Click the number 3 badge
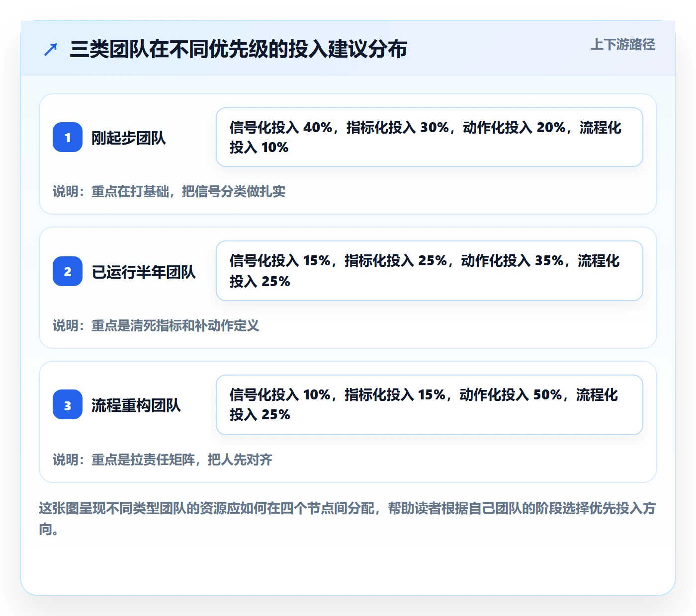The height and width of the screenshot is (616, 696). (68, 404)
